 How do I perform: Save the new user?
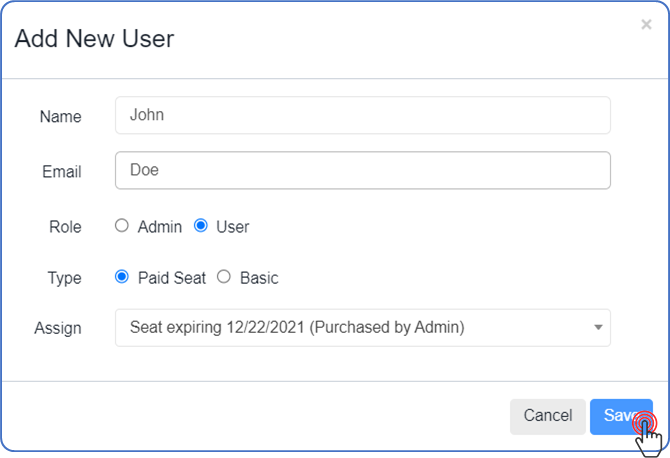[x=620, y=416]
